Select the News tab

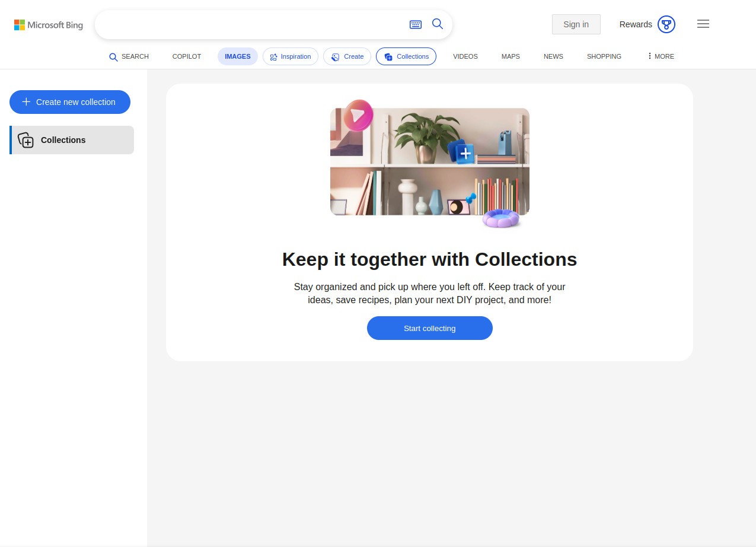point(553,56)
